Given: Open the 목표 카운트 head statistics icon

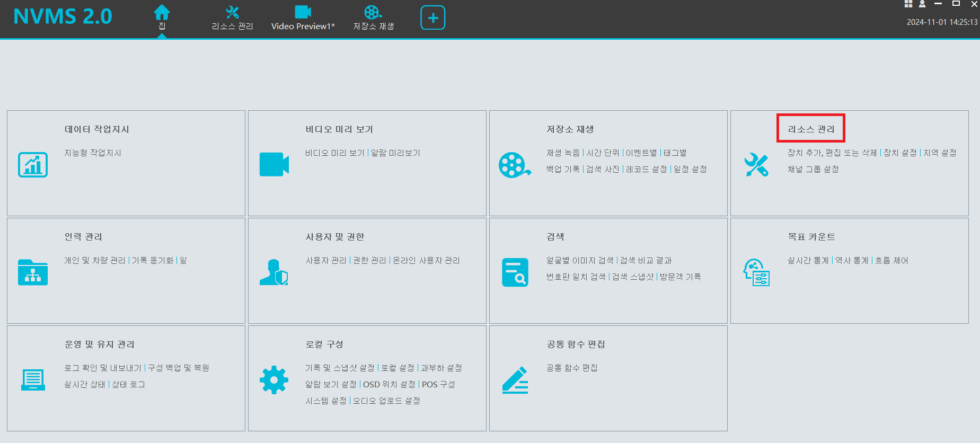Looking at the screenshot, I should (x=756, y=272).
